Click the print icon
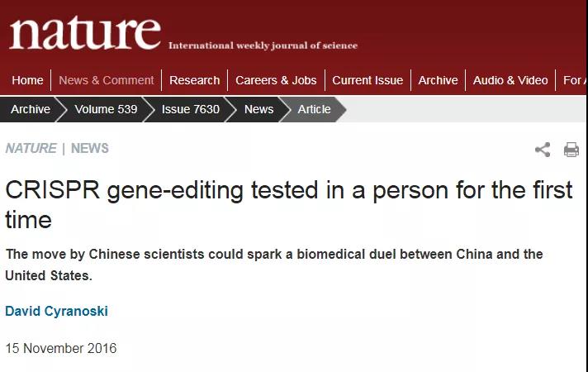 (571, 150)
